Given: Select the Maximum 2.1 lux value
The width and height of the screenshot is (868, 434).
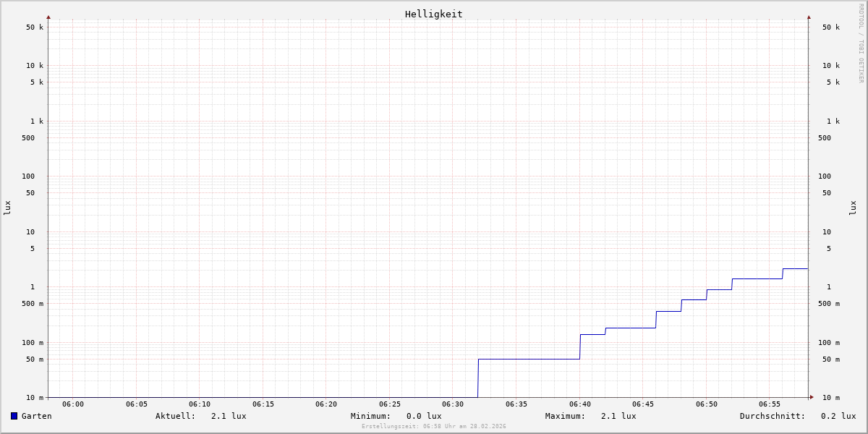Looking at the screenshot, I should (618, 416).
